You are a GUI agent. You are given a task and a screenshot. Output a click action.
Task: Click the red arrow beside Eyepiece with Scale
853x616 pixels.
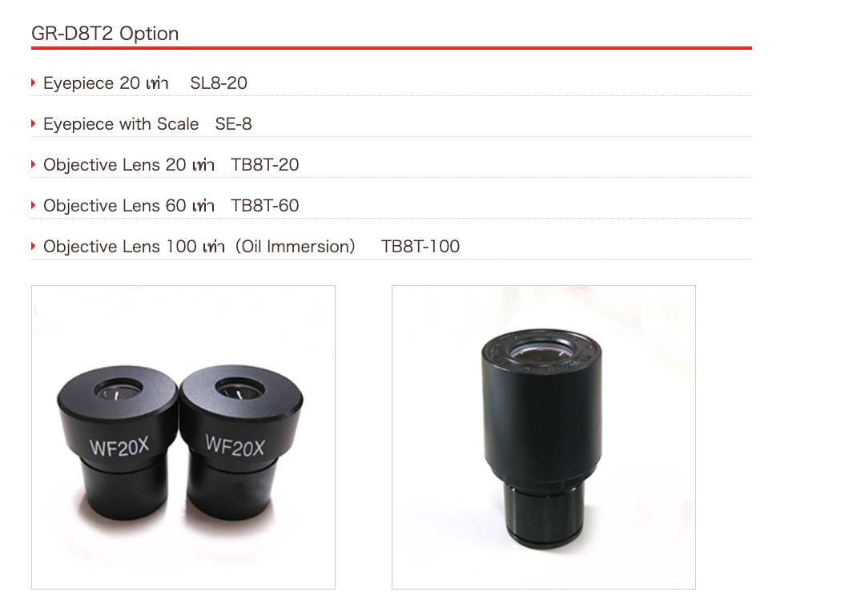pyautogui.click(x=33, y=123)
